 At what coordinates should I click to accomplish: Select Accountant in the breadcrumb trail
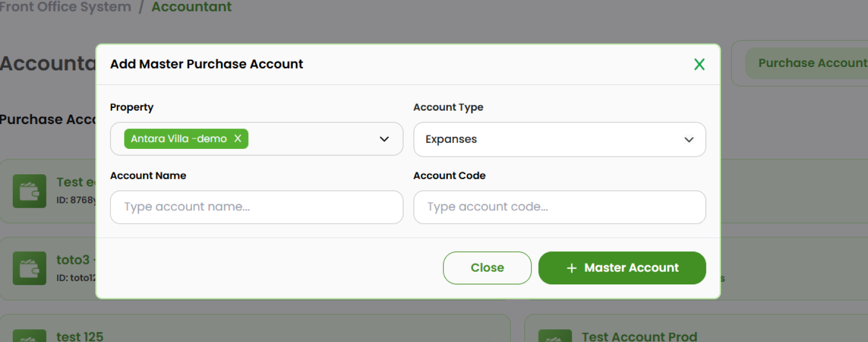click(192, 7)
